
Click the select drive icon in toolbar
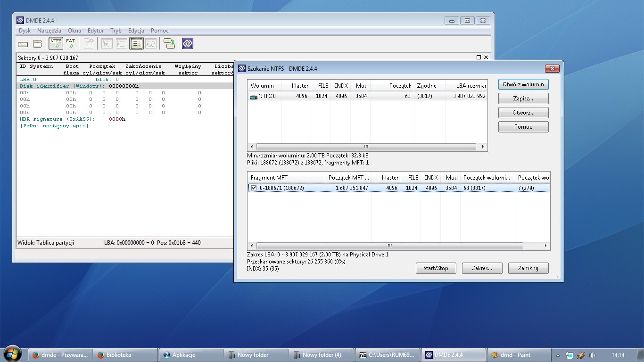tap(23, 44)
